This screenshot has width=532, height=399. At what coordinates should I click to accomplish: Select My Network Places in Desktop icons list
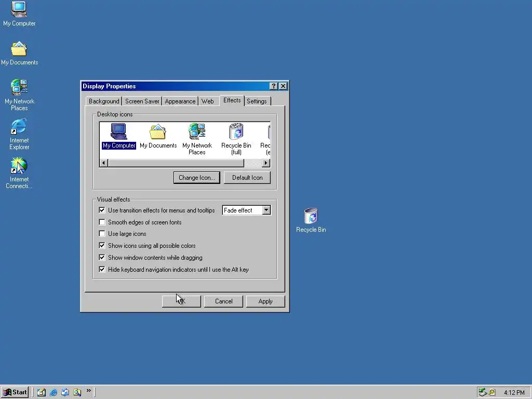pos(197,139)
